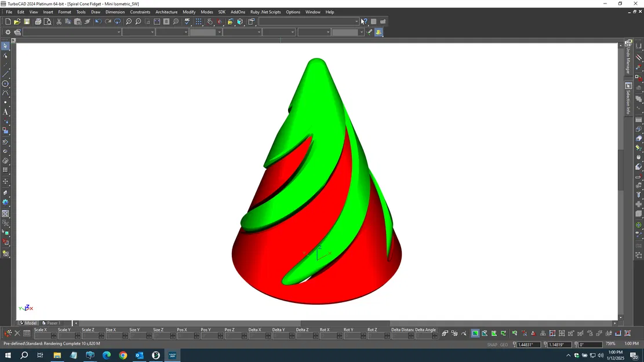Click the blue gear tool in left toolbar
The height and width of the screenshot is (362, 644).
pyautogui.click(x=5, y=202)
